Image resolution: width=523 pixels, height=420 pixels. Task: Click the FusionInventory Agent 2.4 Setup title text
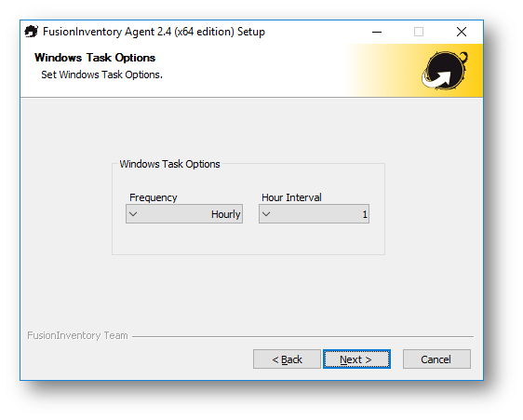tap(154, 32)
